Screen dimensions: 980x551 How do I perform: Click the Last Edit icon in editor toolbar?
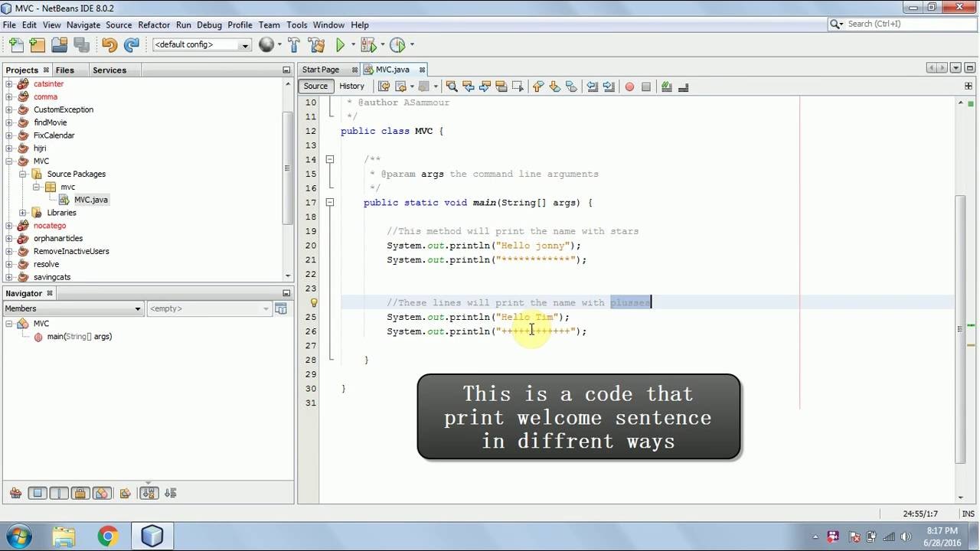pyautogui.click(x=384, y=86)
